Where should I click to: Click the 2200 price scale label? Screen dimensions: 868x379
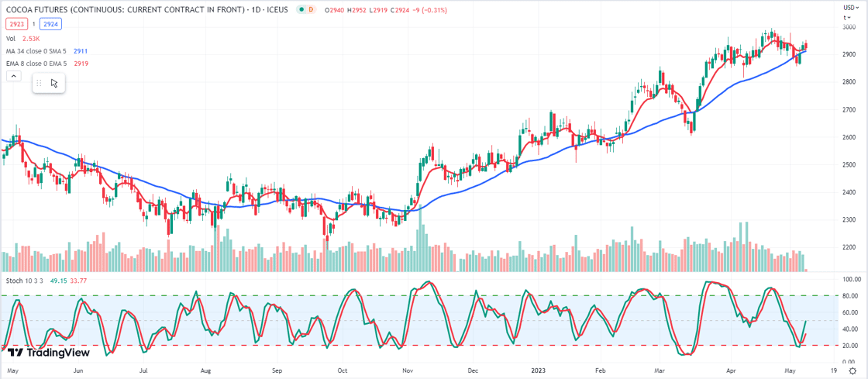pos(850,248)
